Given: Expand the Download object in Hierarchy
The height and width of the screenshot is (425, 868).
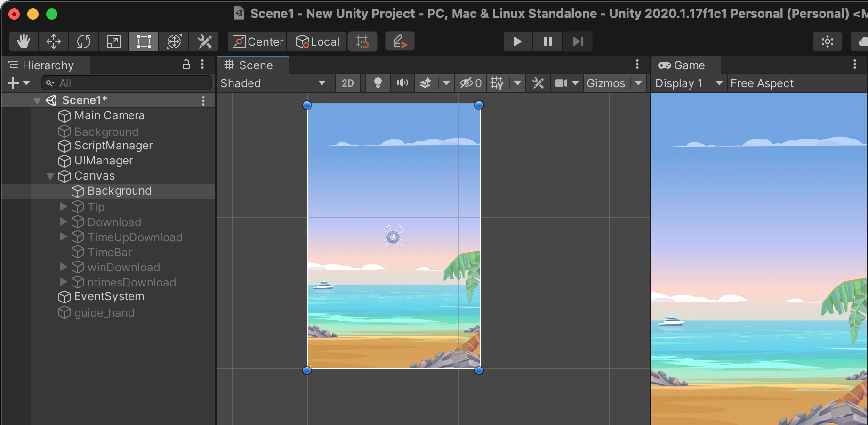Looking at the screenshot, I should pyautogui.click(x=64, y=222).
